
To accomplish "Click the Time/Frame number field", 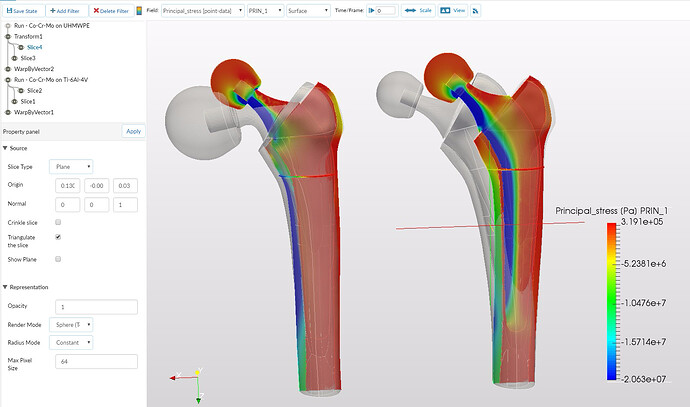I will [x=386, y=11].
